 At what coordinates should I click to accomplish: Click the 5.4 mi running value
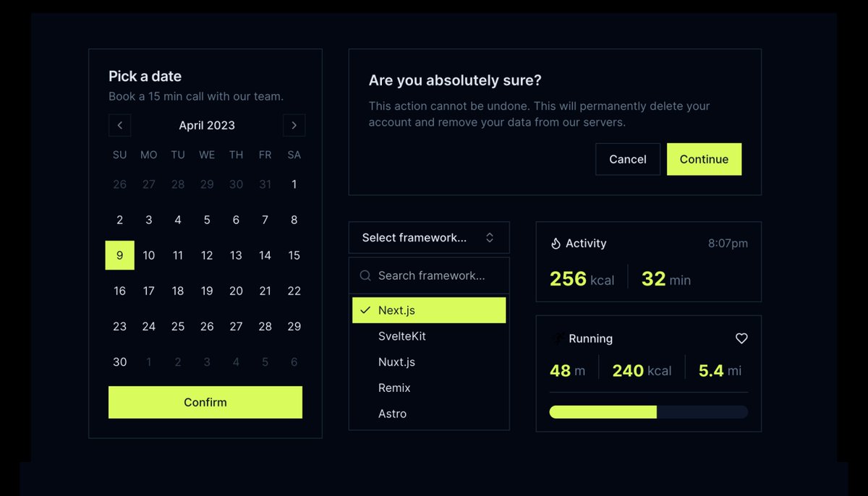coord(720,371)
